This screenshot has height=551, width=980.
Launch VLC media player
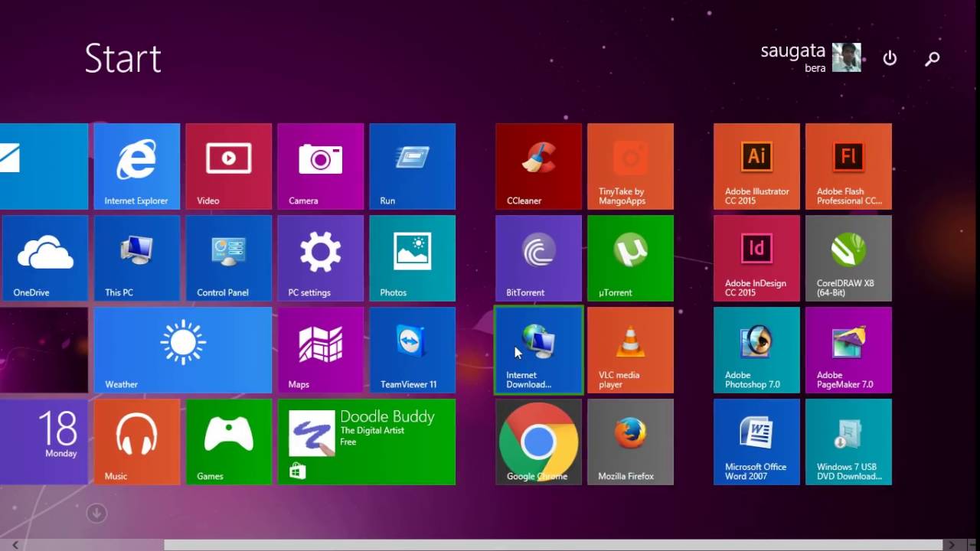pyautogui.click(x=631, y=350)
